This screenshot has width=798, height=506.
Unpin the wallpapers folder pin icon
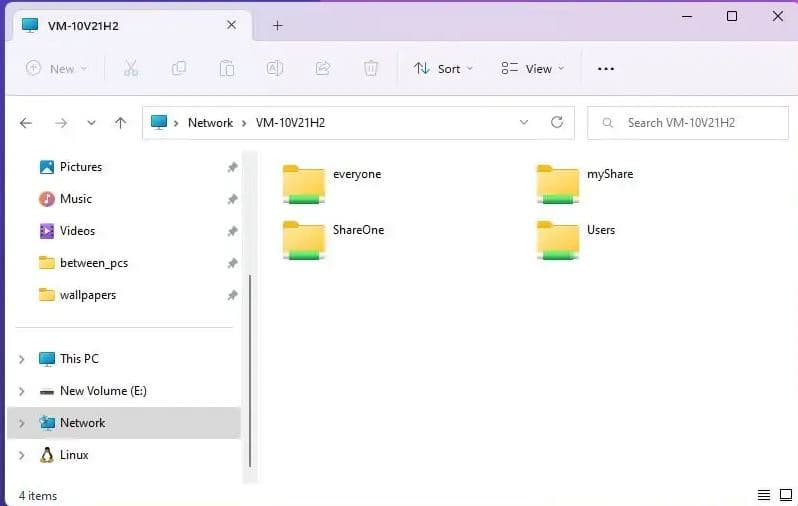click(232, 295)
